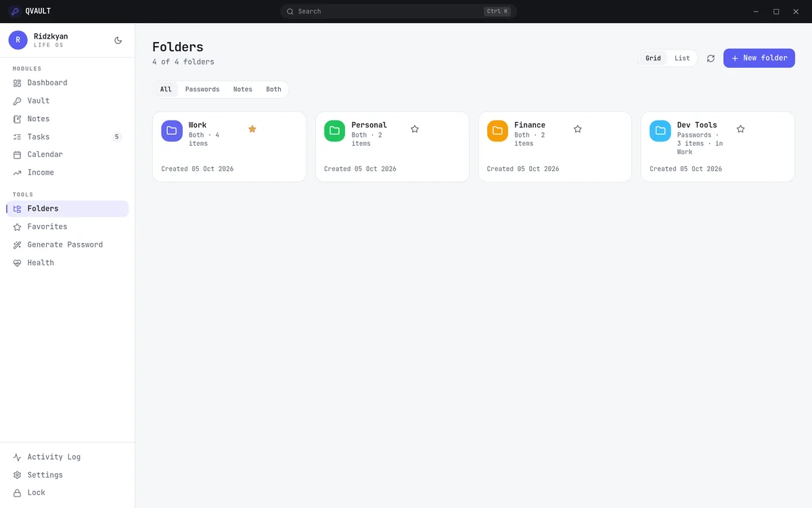The width and height of the screenshot is (812, 508).
Task: Maximize the QVault window
Action: 776,12
